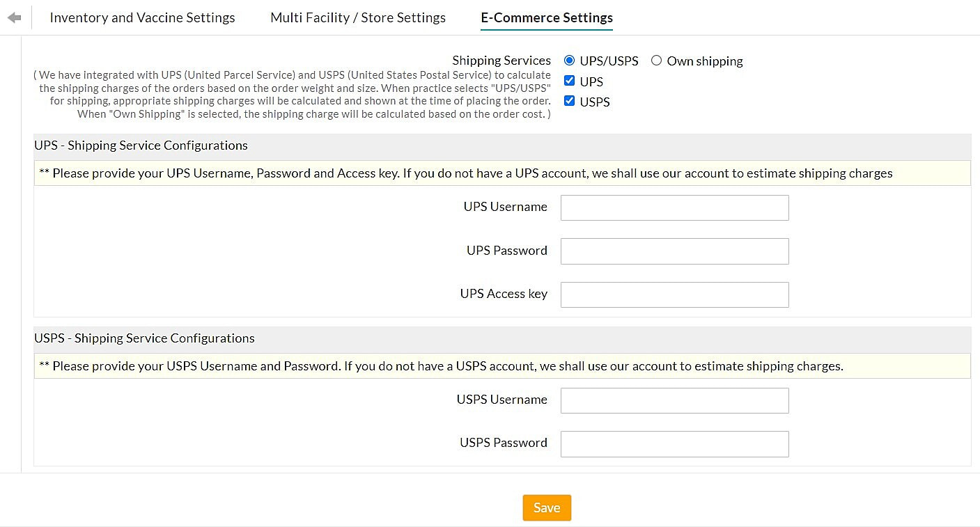Click the UPS checkbox label text
This screenshot has height=527, width=980.
[590, 81]
